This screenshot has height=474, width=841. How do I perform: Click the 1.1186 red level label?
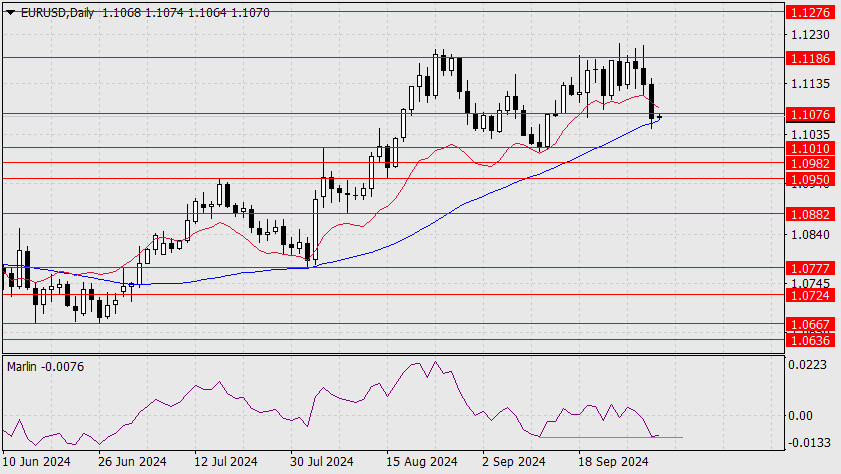[x=810, y=58]
